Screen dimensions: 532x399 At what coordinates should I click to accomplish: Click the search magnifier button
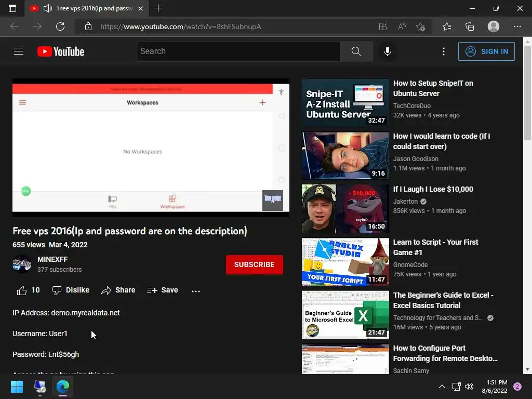[356, 51]
